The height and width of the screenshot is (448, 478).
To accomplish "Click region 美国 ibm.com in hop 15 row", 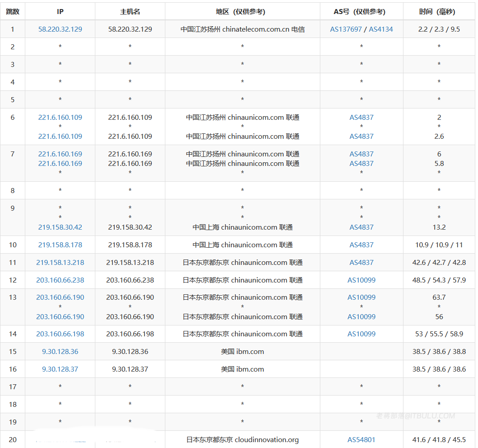I will 242,352.
